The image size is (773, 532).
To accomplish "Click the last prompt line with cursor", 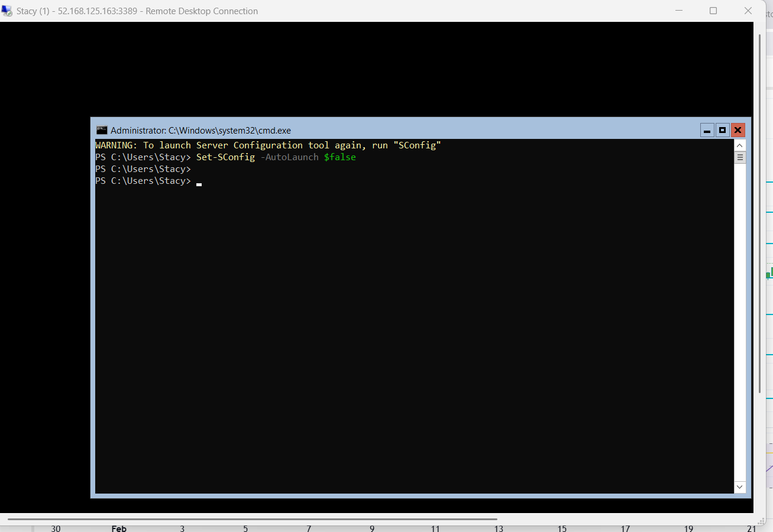I will (148, 181).
